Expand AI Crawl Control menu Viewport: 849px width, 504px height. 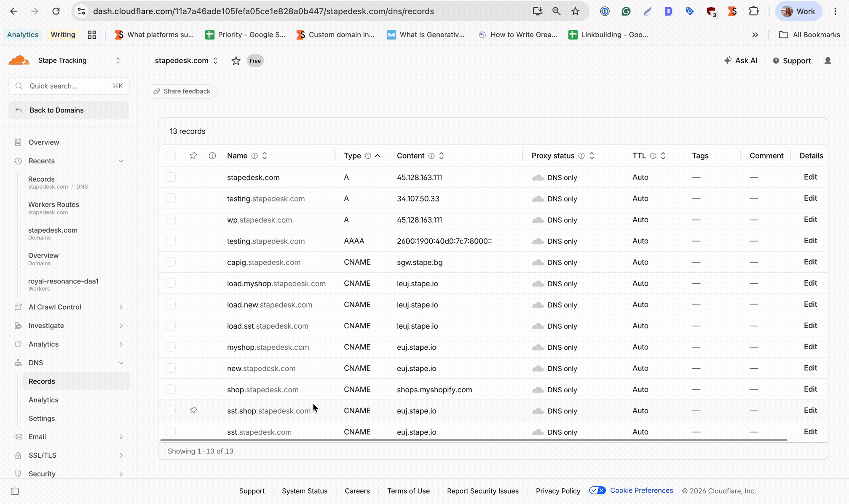[121, 307]
